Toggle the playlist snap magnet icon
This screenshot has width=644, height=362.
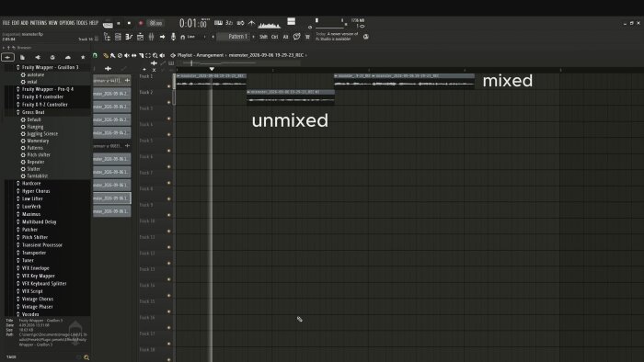(x=96, y=55)
